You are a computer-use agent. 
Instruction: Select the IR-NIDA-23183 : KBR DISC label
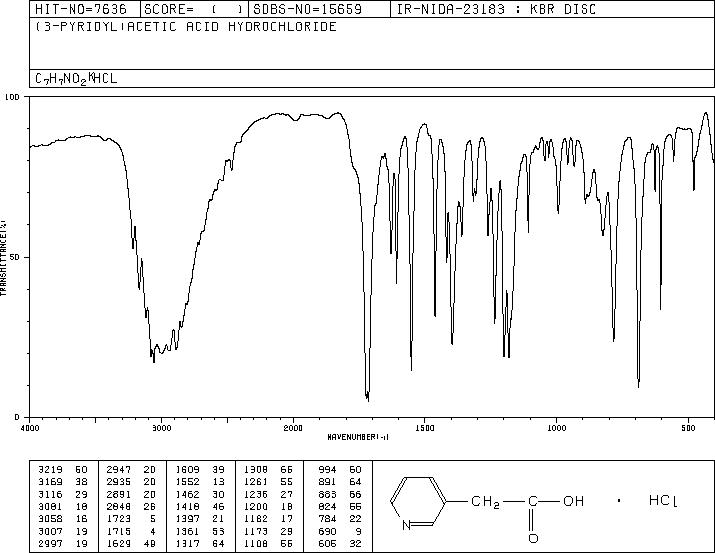pyautogui.click(x=497, y=9)
